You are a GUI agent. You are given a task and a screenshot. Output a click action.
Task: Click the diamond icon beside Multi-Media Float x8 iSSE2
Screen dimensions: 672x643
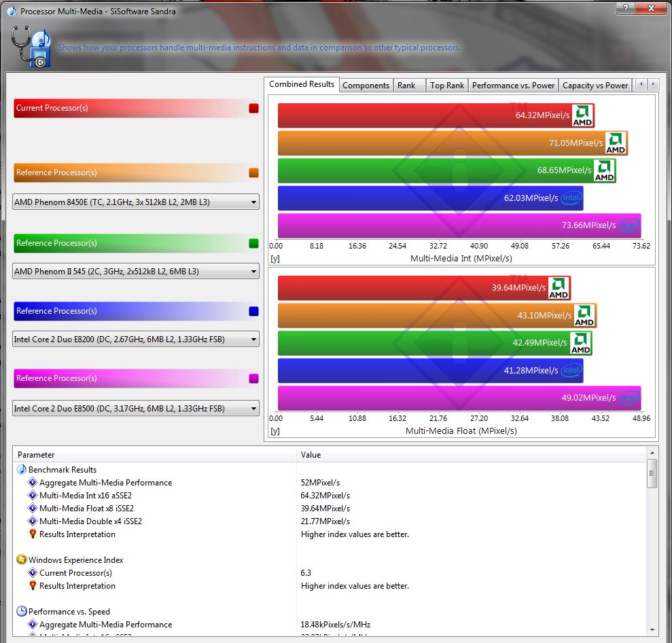[33, 508]
